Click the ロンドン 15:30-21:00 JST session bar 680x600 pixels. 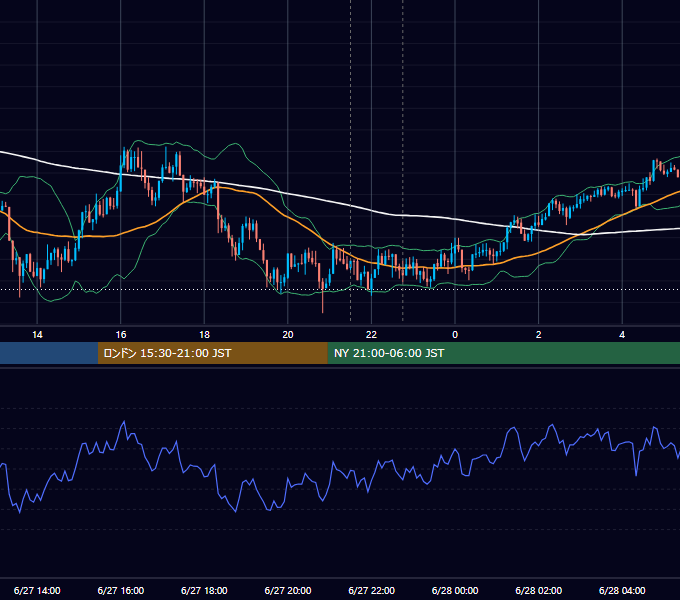[x=212, y=353]
